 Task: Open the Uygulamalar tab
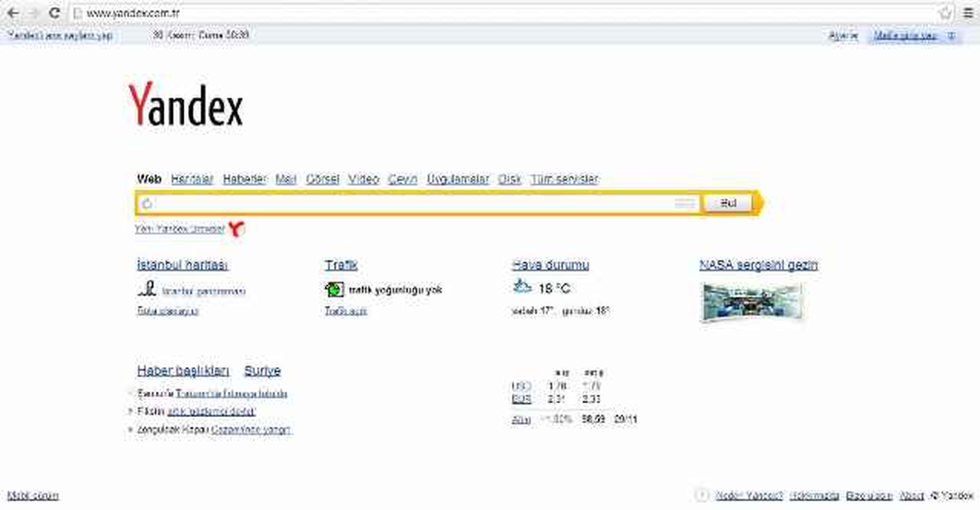tap(459, 179)
